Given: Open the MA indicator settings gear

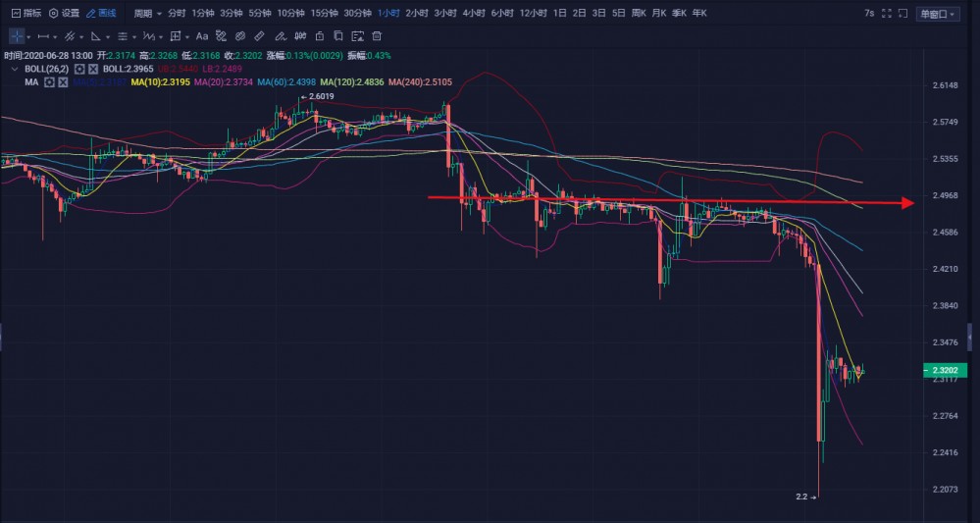Looking at the screenshot, I should pos(49,82).
